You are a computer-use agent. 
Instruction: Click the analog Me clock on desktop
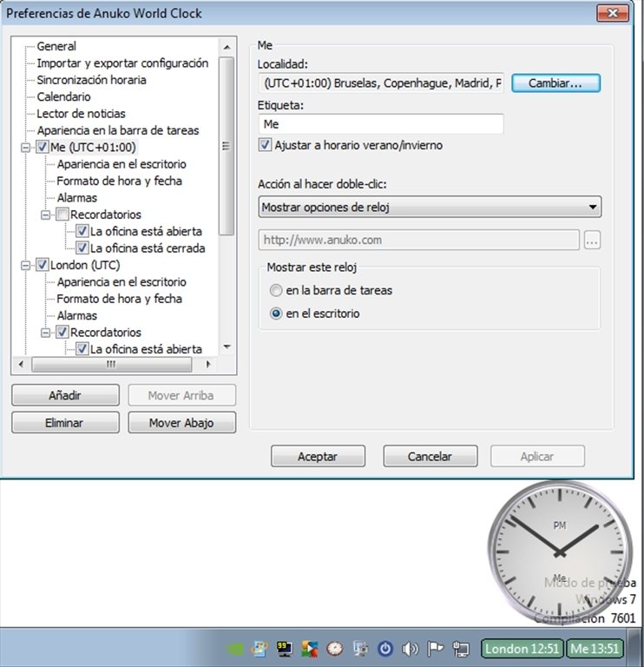[x=560, y=552]
